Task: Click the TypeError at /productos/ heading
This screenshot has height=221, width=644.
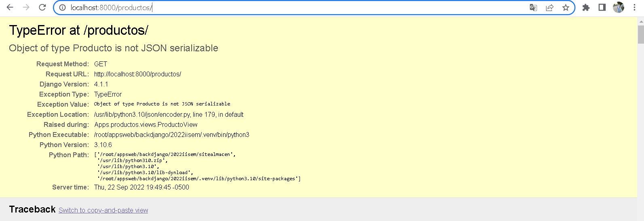Action: click(79, 30)
